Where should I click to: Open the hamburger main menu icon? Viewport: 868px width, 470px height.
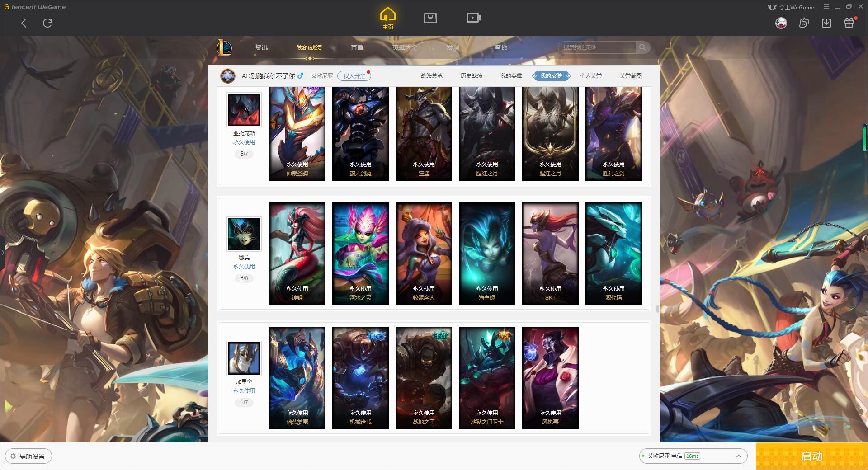pyautogui.click(x=826, y=7)
